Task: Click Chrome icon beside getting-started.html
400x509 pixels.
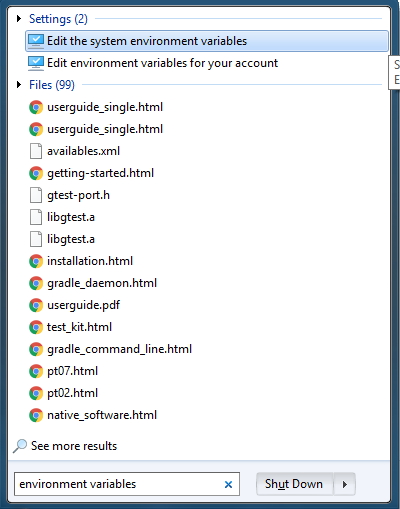Action: 36,173
